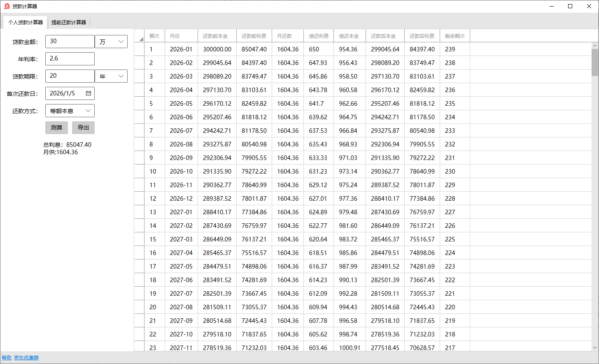Click month cell 2027-04

coord(181,253)
